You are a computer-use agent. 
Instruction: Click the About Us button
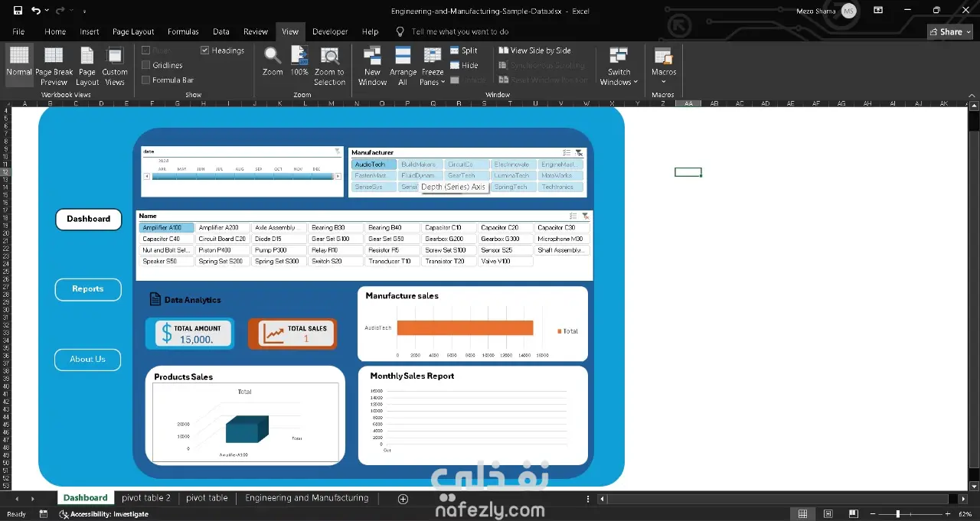coord(88,360)
